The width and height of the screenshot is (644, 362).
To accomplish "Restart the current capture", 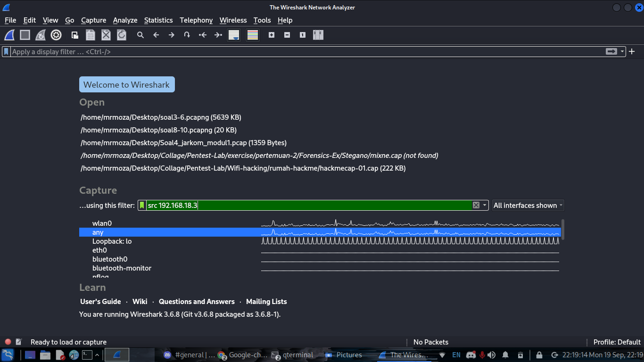I will 40,35.
